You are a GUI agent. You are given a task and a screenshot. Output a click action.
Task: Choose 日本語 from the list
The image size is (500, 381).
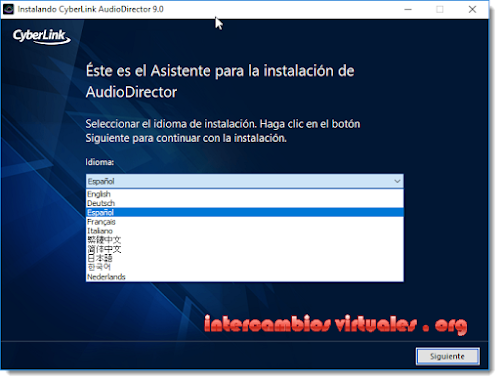click(245, 258)
